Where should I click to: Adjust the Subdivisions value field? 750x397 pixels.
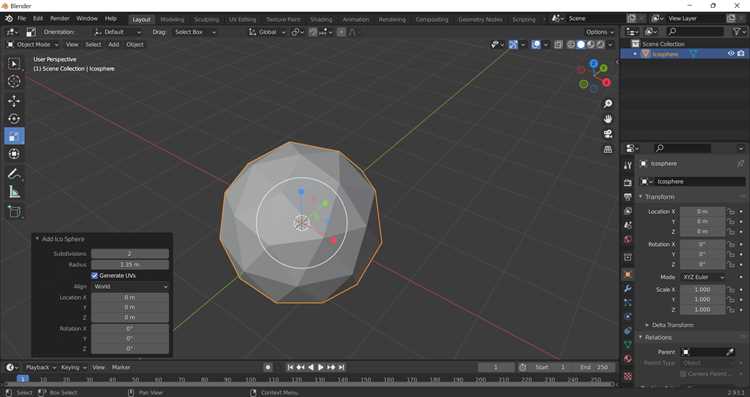point(130,254)
